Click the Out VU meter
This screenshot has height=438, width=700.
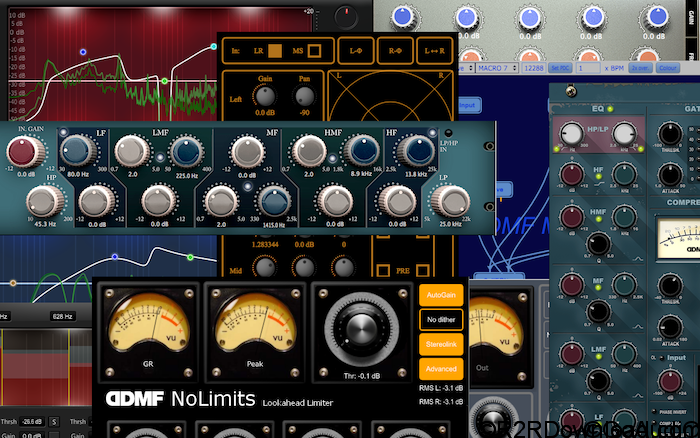coord(500,336)
